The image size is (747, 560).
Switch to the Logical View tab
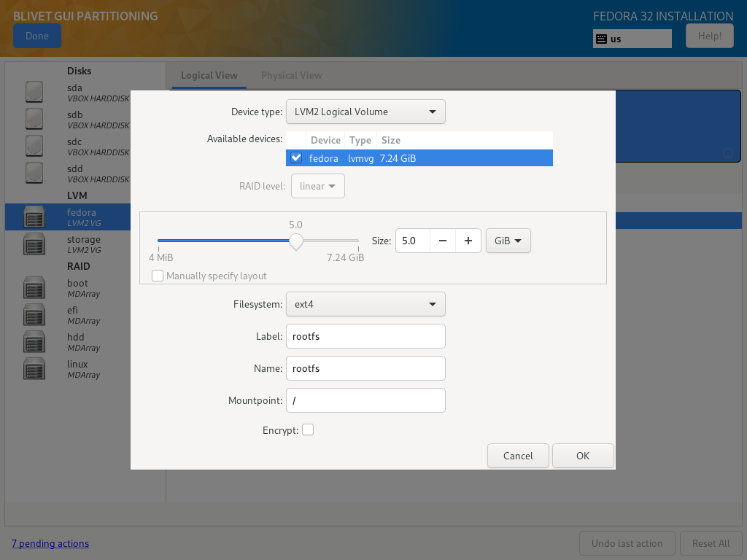click(209, 75)
